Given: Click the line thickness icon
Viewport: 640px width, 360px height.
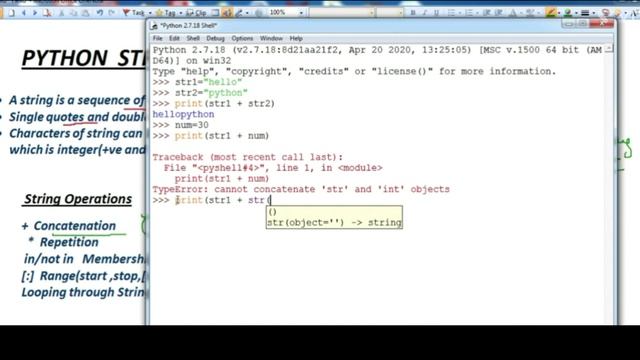Looking at the screenshot, I should click(585, 13).
